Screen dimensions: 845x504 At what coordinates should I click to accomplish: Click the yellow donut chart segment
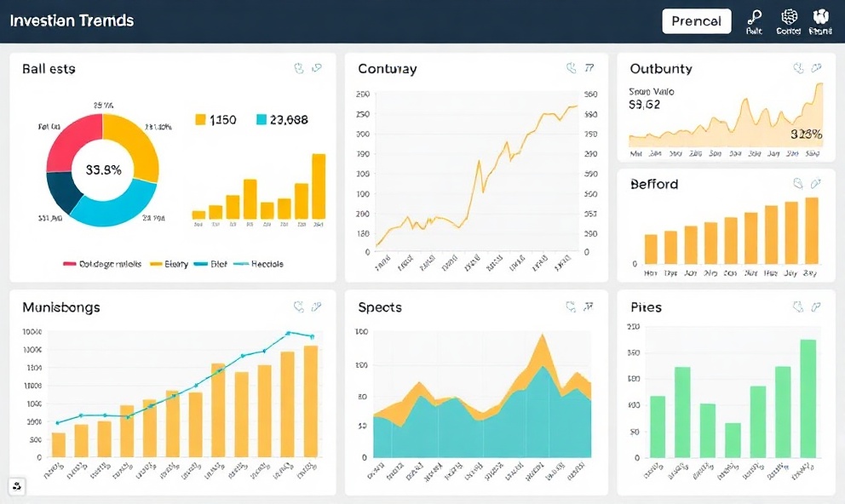click(x=137, y=143)
